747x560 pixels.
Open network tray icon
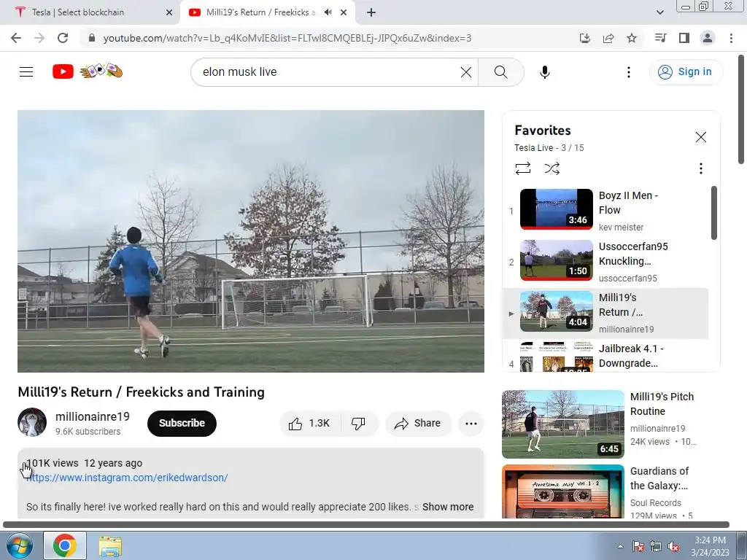[656, 546]
